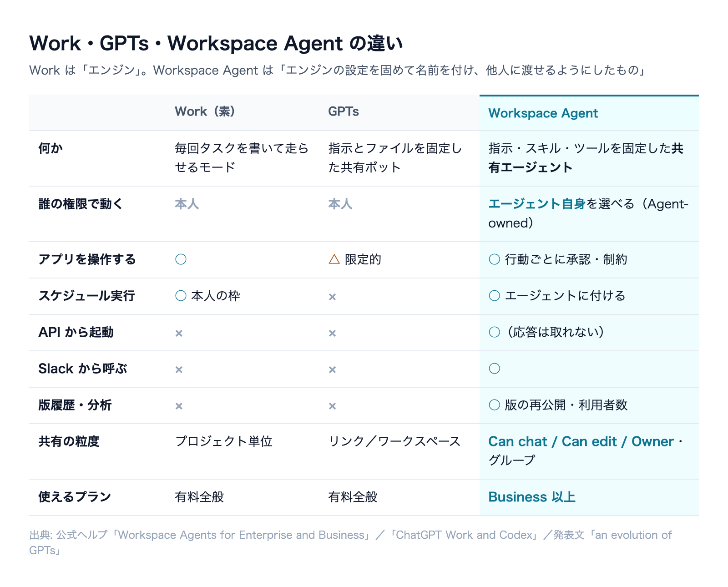Click the text エージェントに付ける
The height and width of the screenshot is (587, 728).
(x=565, y=296)
